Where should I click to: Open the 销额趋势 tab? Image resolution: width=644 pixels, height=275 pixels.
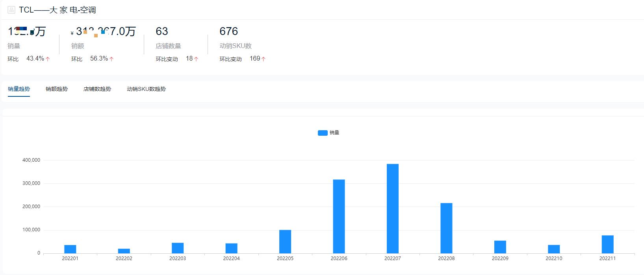[x=57, y=89]
